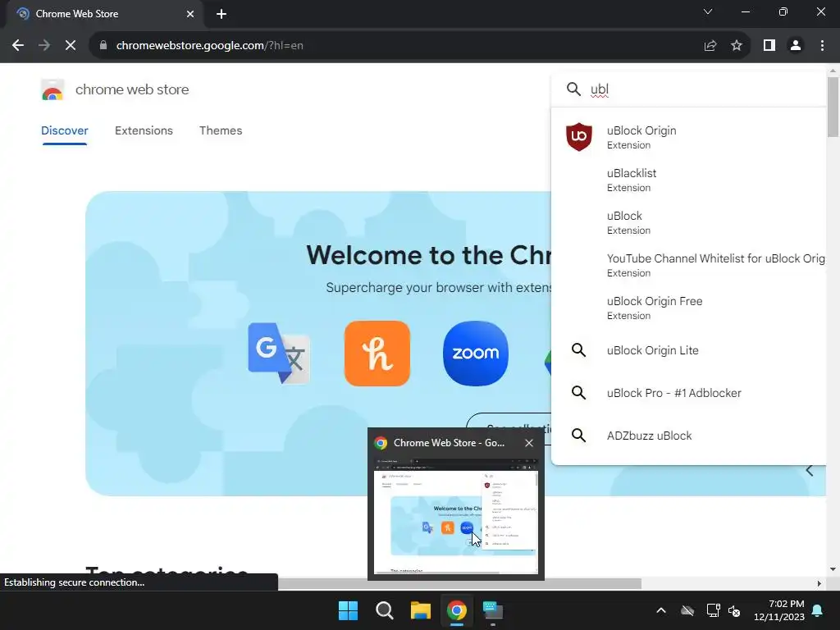
Task: Click the muted volume tray icon
Action: point(734,610)
